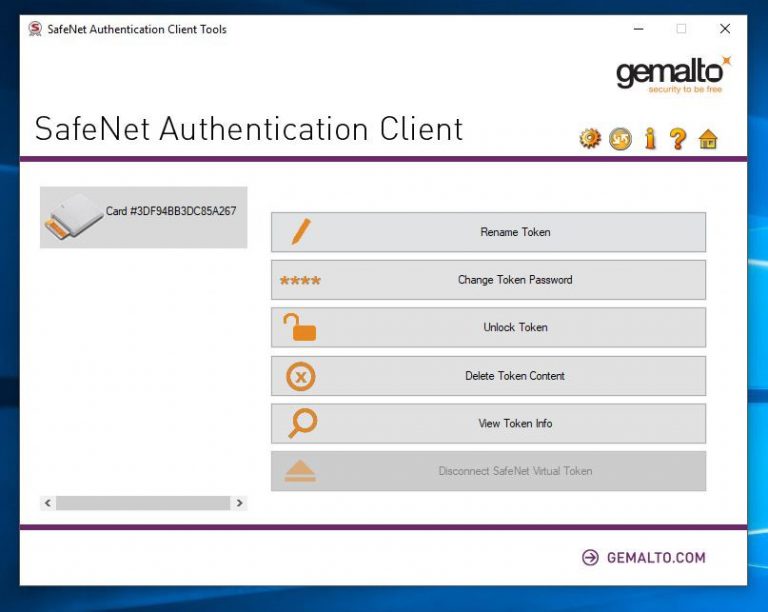768x612 pixels.
Task: Click Disconnect SafeNet Virtual Token
Action: coord(488,471)
